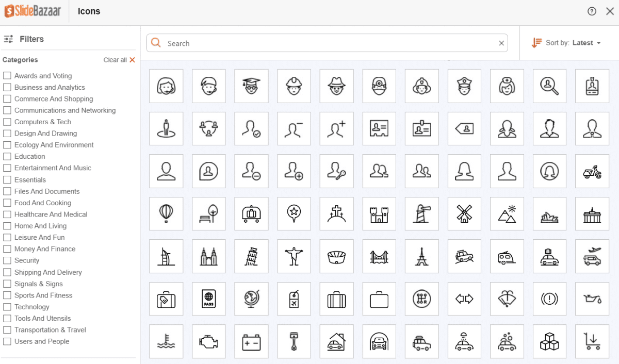Check the Technology category filter
Image resolution: width=619 pixels, height=364 pixels.
(7, 307)
